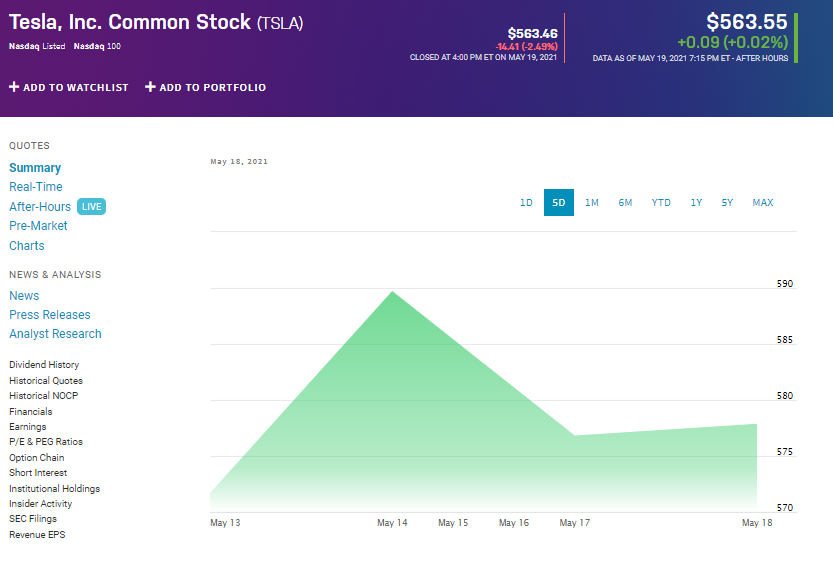
Task: Click the May 18 endpoint on chart
Action: coord(756,424)
